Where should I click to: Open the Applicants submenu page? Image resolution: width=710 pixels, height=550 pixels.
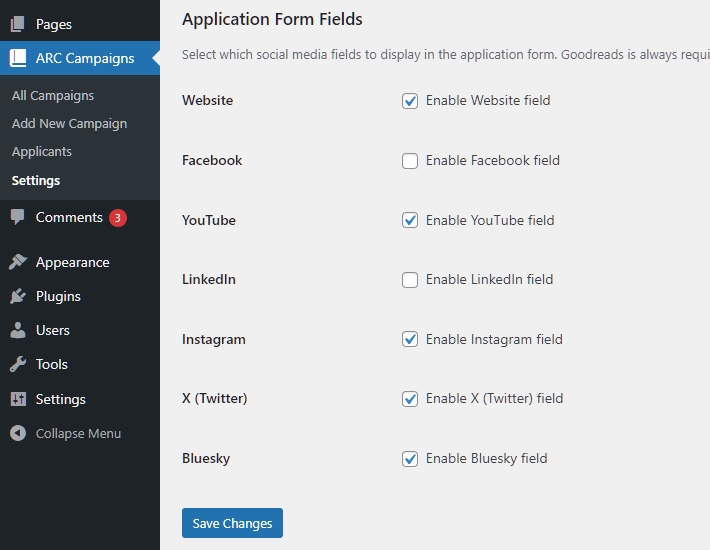[42, 152]
